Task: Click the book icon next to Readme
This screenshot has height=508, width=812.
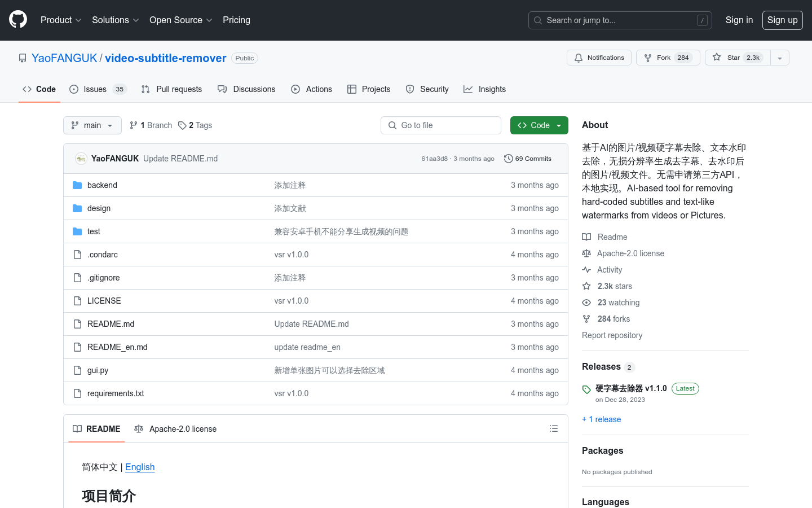Action: point(586,237)
